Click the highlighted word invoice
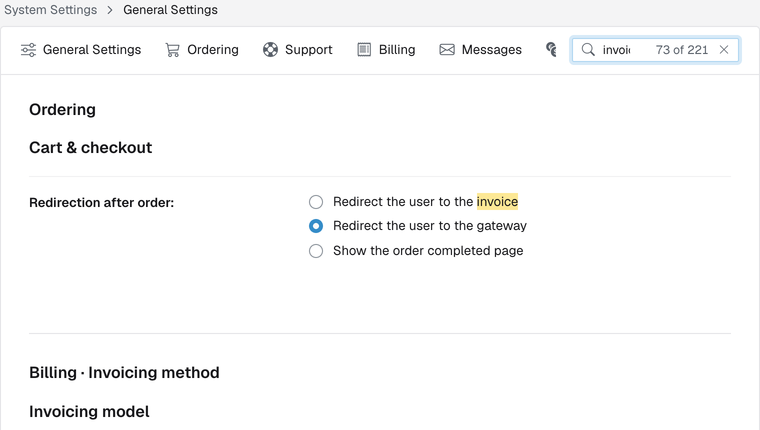 pyautogui.click(x=497, y=202)
